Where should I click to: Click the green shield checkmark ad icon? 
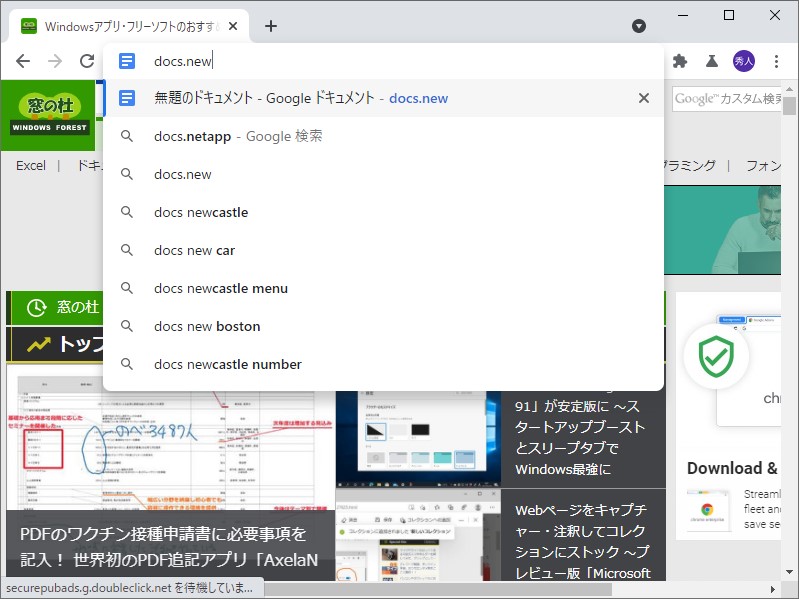[x=716, y=356]
